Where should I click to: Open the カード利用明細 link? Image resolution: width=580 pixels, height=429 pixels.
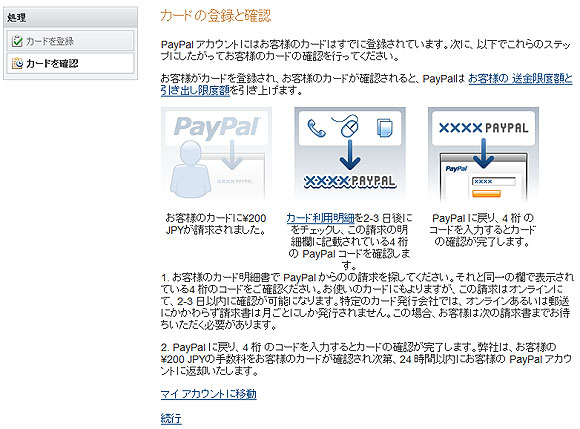point(320,218)
